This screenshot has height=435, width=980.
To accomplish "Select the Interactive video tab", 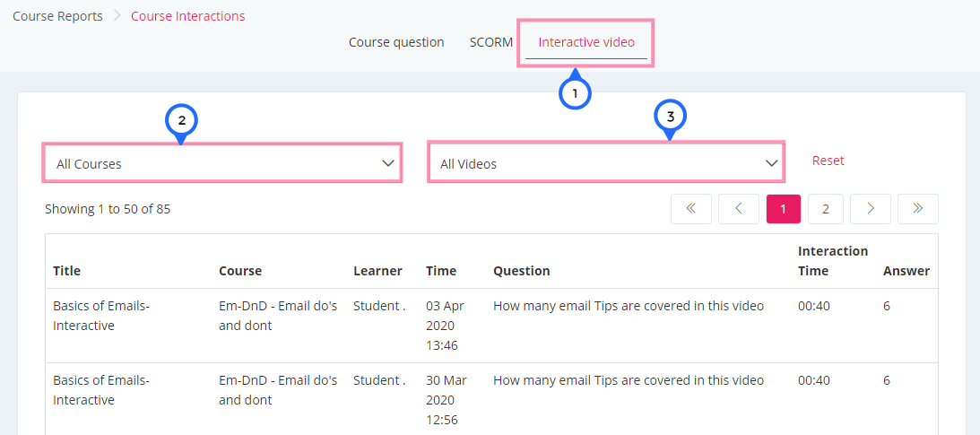I will (586, 42).
